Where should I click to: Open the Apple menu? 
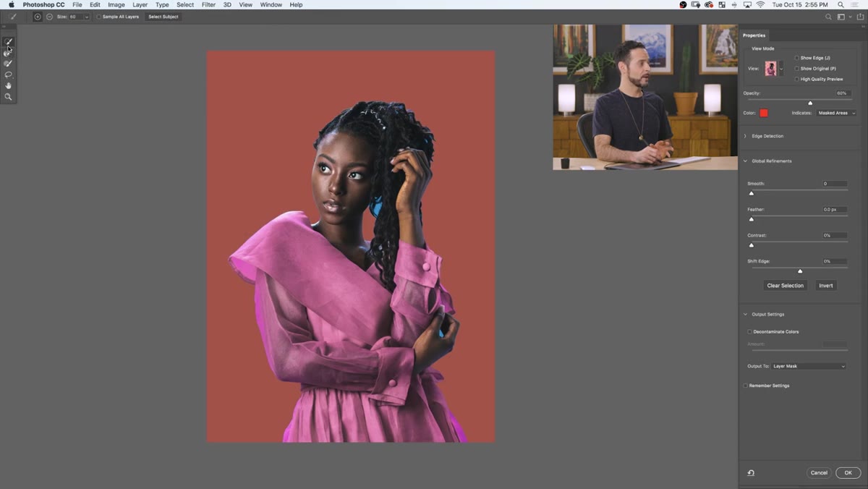tap(11, 4)
